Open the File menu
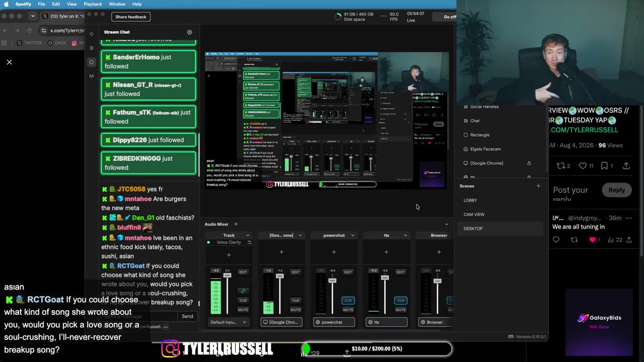 41,4
